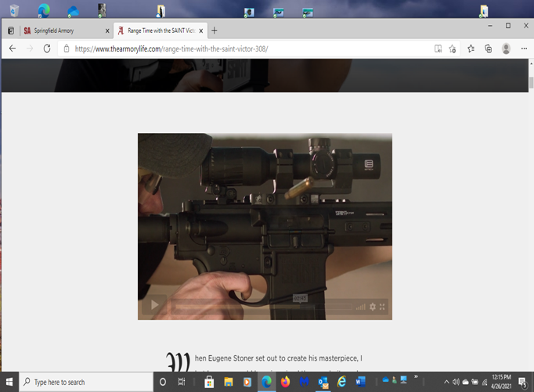The image size is (534, 392).
Task: Click the page vertical scrollbar
Action: click(530, 196)
